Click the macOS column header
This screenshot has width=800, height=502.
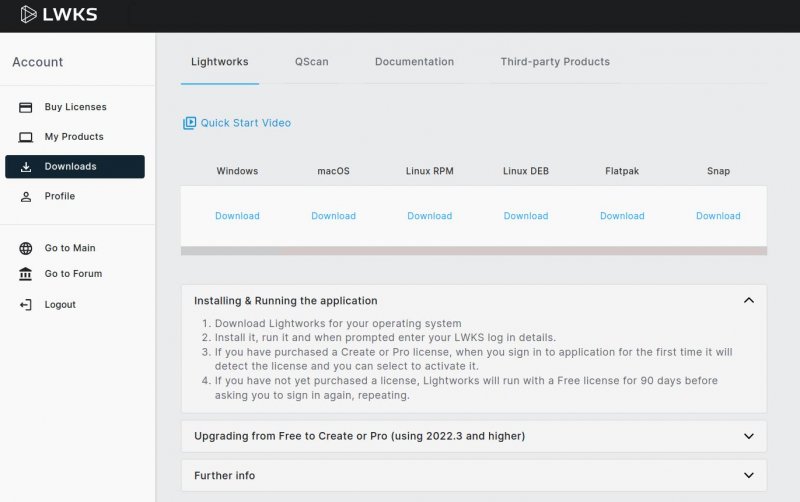click(334, 171)
